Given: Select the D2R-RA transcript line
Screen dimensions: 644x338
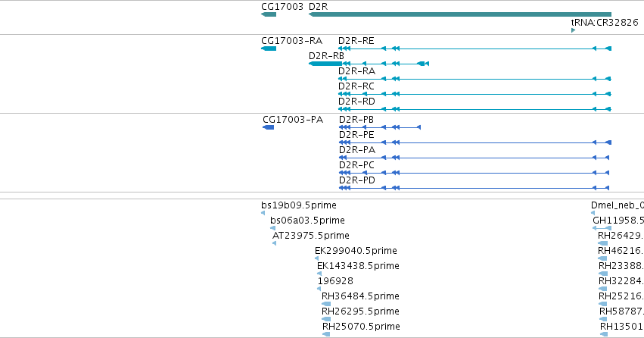Looking at the screenshot, I should tap(474, 79).
